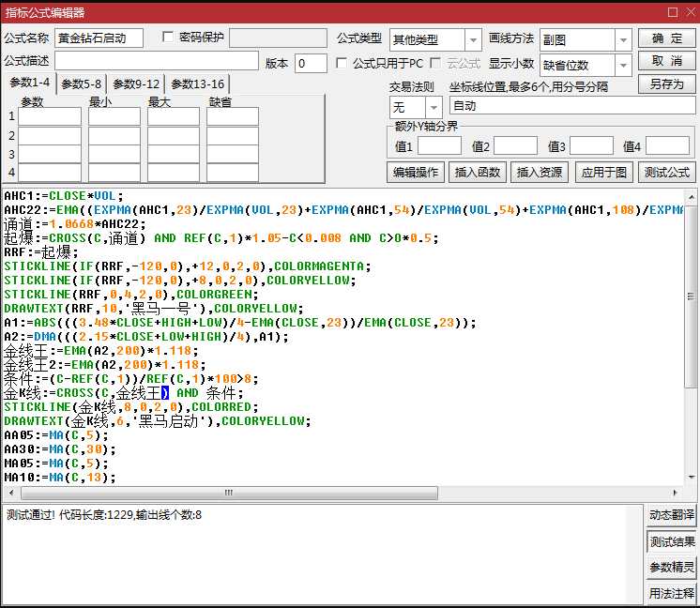Click row 1 参数 name field

(50, 116)
